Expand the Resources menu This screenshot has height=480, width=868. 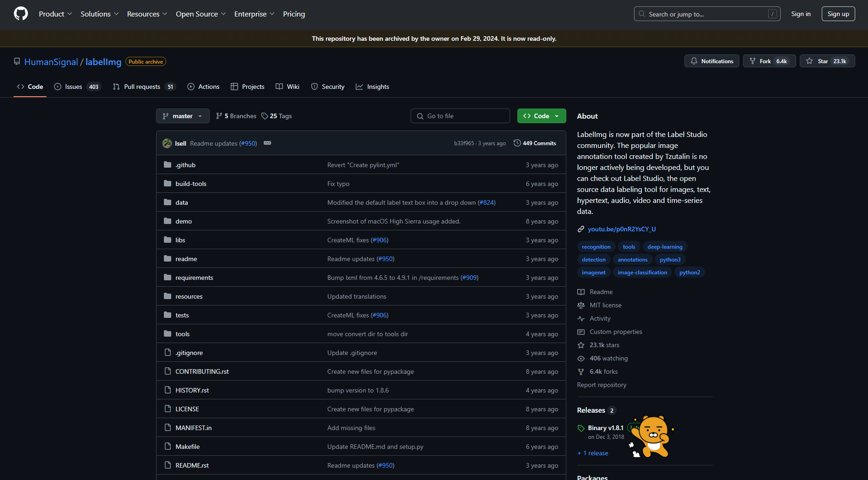coord(147,14)
